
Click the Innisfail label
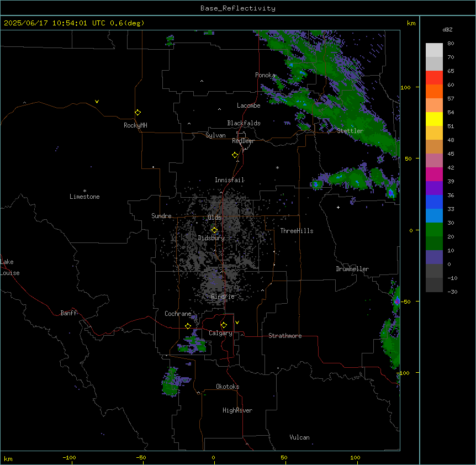[229, 180]
